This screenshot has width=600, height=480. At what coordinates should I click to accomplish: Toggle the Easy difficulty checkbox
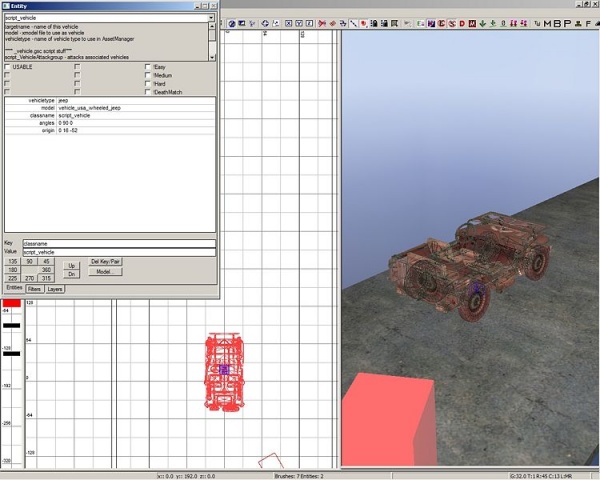(x=149, y=67)
